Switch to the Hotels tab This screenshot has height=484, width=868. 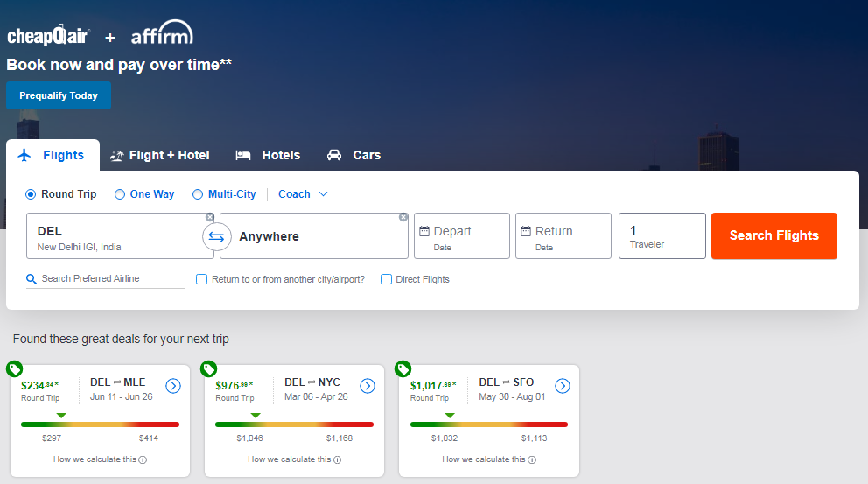click(269, 155)
